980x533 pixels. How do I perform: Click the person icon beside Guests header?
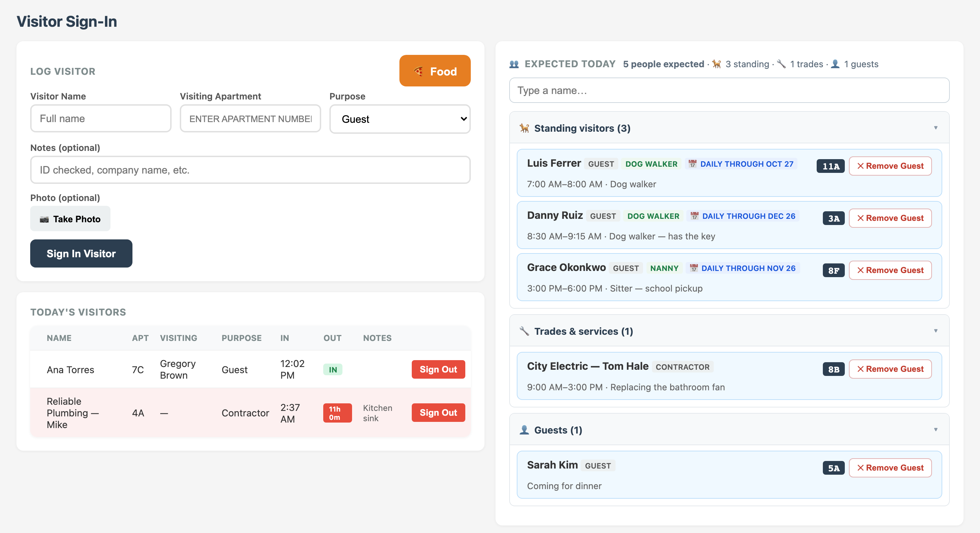524,430
